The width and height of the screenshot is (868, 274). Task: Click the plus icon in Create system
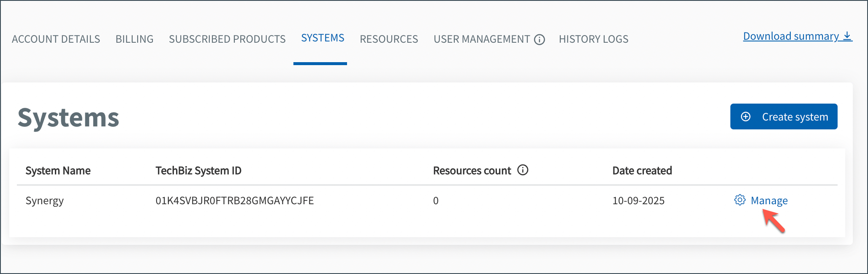tap(746, 117)
